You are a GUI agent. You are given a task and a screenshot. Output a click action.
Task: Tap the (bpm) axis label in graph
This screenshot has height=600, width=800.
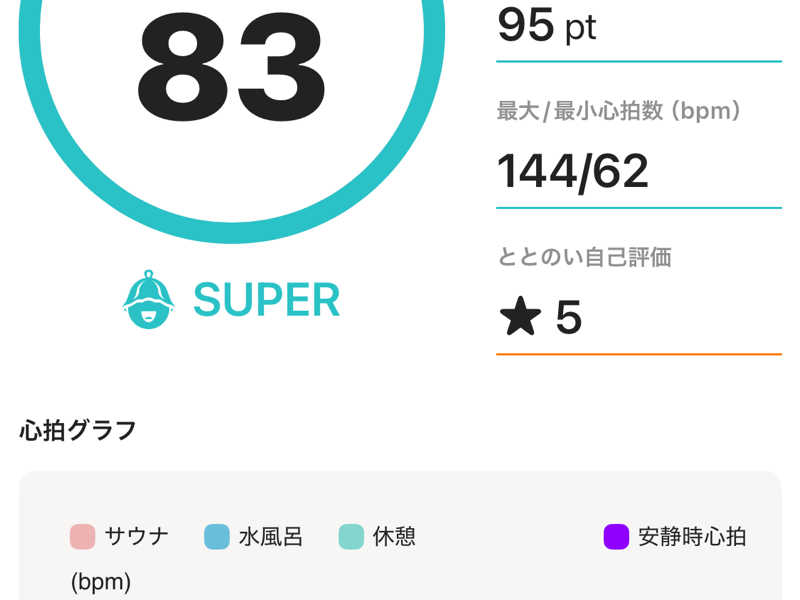(101, 582)
